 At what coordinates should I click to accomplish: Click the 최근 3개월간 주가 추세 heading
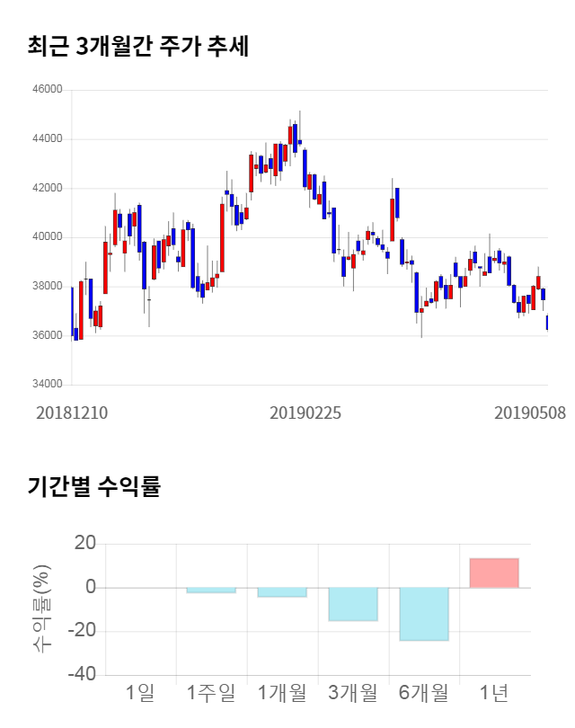(x=138, y=48)
